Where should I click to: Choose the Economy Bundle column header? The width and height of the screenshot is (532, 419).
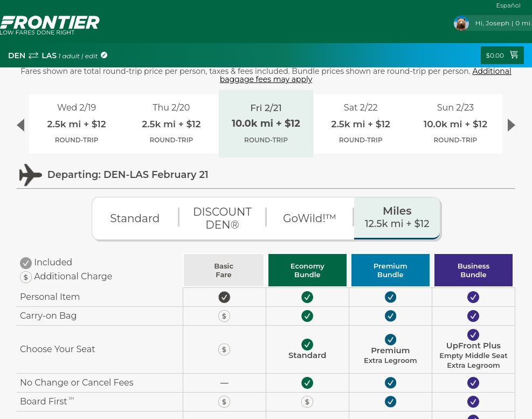click(x=307, y=270)
